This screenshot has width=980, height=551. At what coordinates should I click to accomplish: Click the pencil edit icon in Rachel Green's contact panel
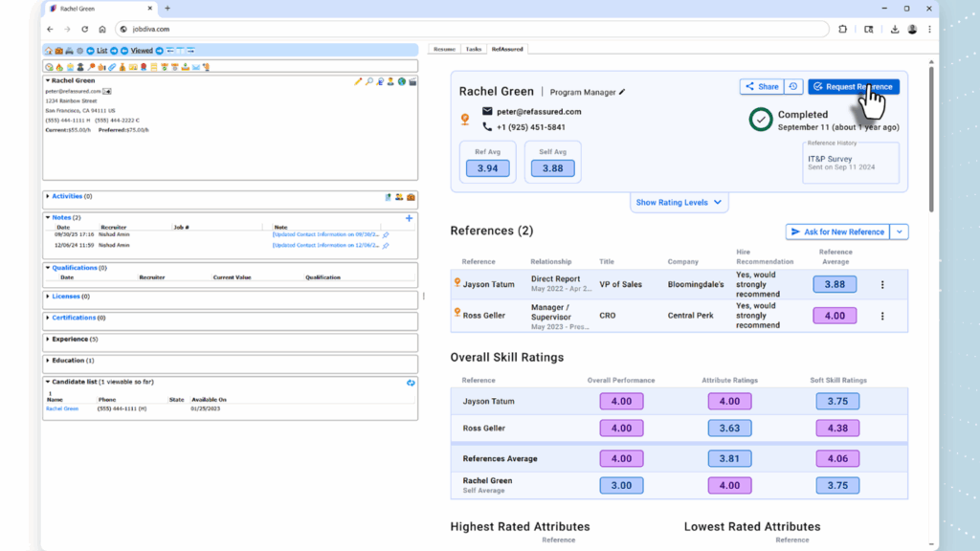(x=359, y=82)
